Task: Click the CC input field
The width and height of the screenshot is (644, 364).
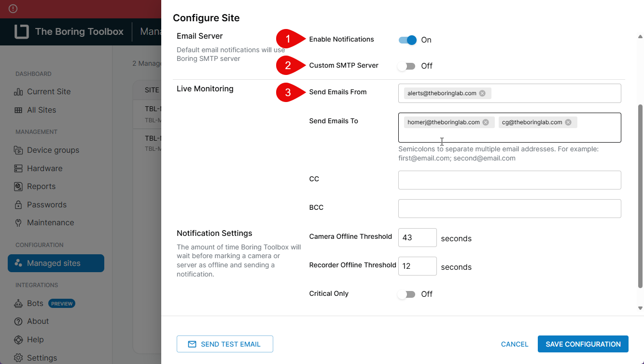Action: pos(509,180)
